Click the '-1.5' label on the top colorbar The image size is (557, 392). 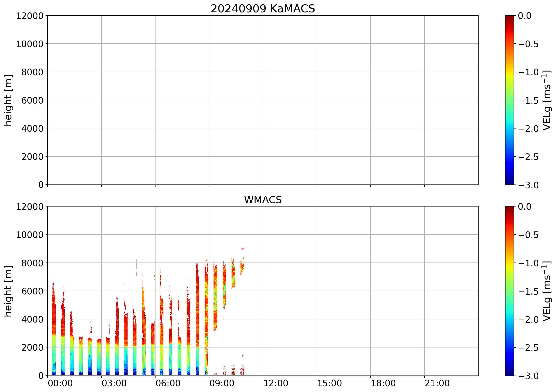click(528, 100)
